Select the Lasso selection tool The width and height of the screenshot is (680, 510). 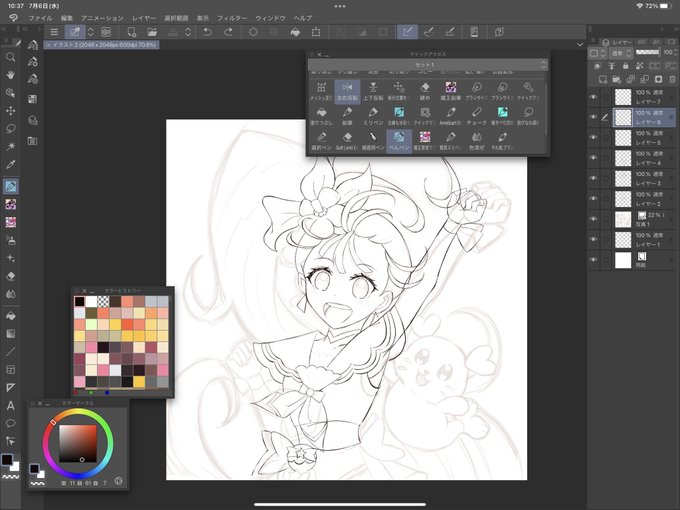11,128
